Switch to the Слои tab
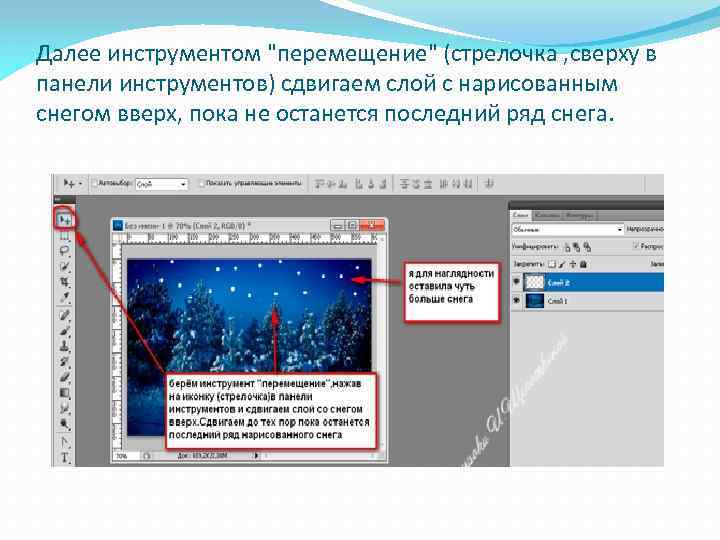The height and width of the screenshot is (540, 720). tap(521, 215)
